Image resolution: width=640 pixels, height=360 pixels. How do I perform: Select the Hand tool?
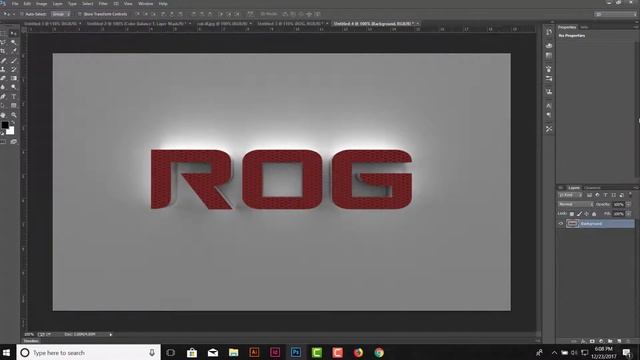pyautogui.click(x=3, y=115)
